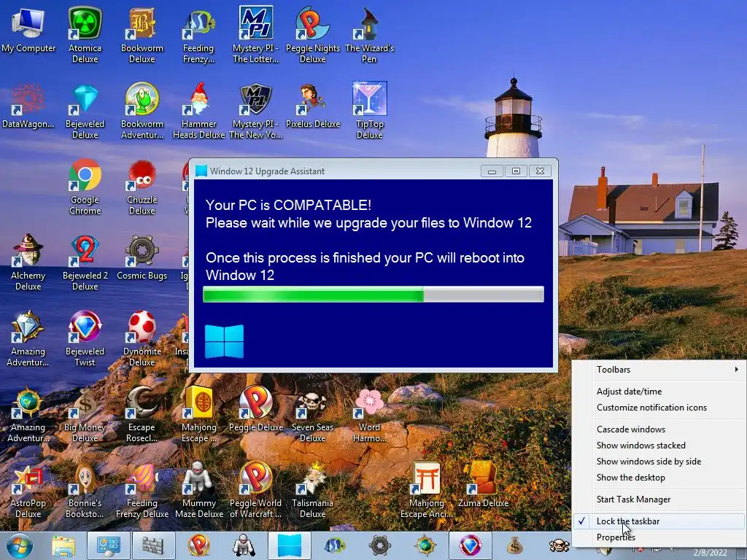Open the My Computer desktop icon

point(28,31)
